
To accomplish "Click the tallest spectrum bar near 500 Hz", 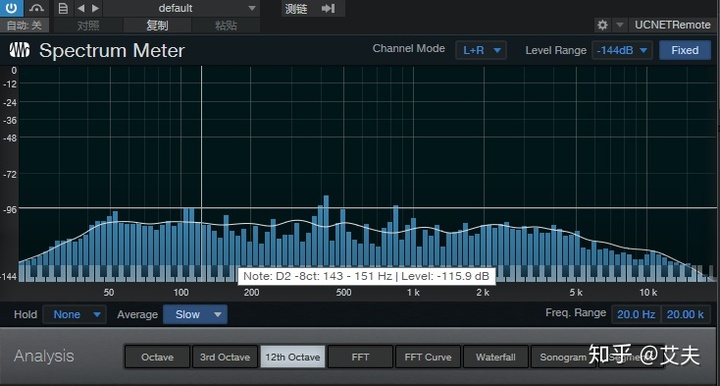I will click(x=326, y=231).
